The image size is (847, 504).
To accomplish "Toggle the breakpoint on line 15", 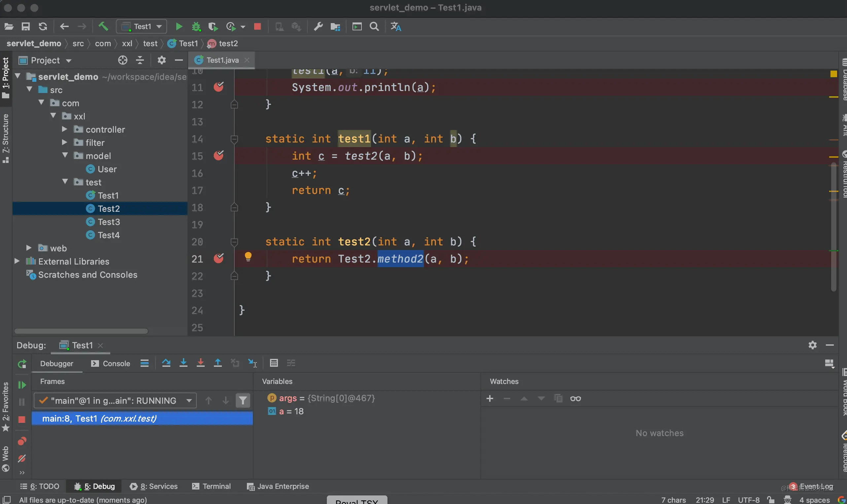I will pos(219,156).
